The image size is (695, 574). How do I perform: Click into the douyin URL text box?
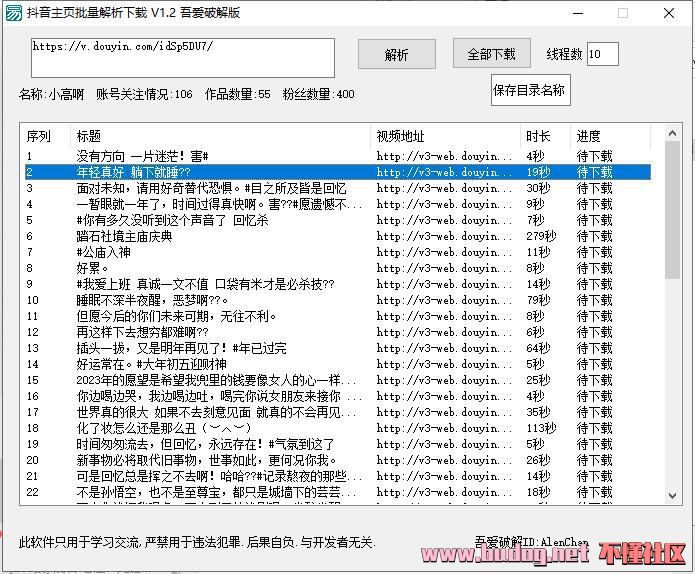(183, 58)
